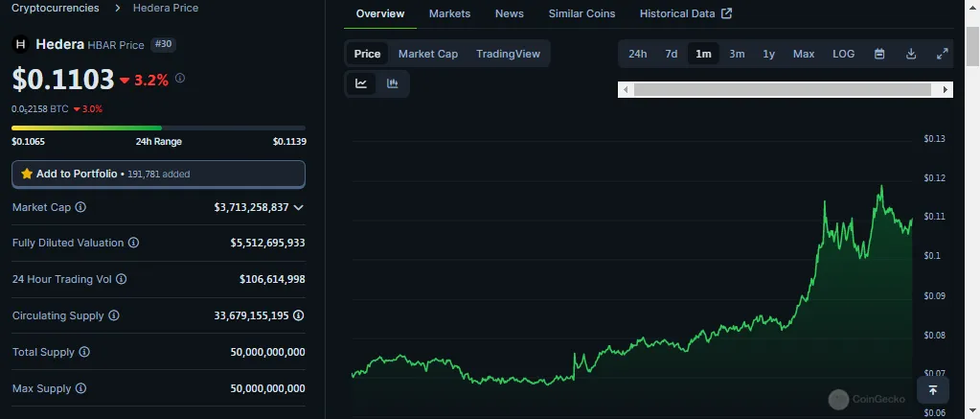
Task: Click the BTC price text 0.0₅2158 BTC
Action: 40,108
